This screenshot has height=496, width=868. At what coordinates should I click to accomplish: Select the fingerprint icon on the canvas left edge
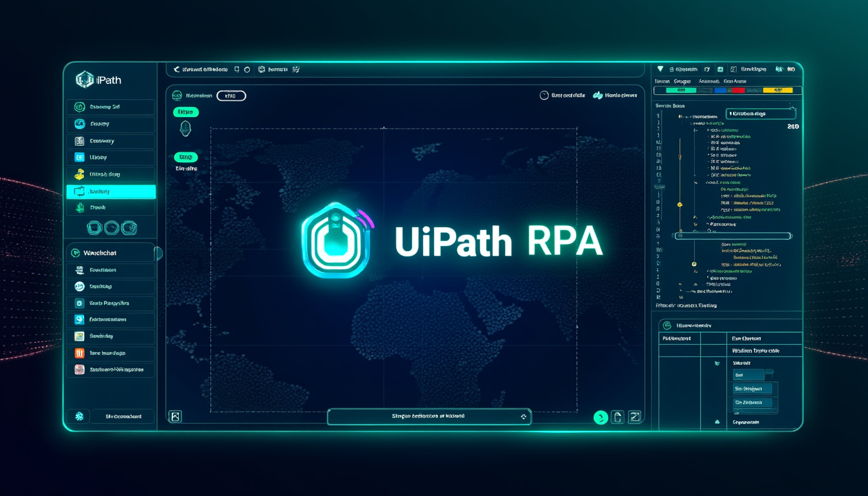point(185,129)
